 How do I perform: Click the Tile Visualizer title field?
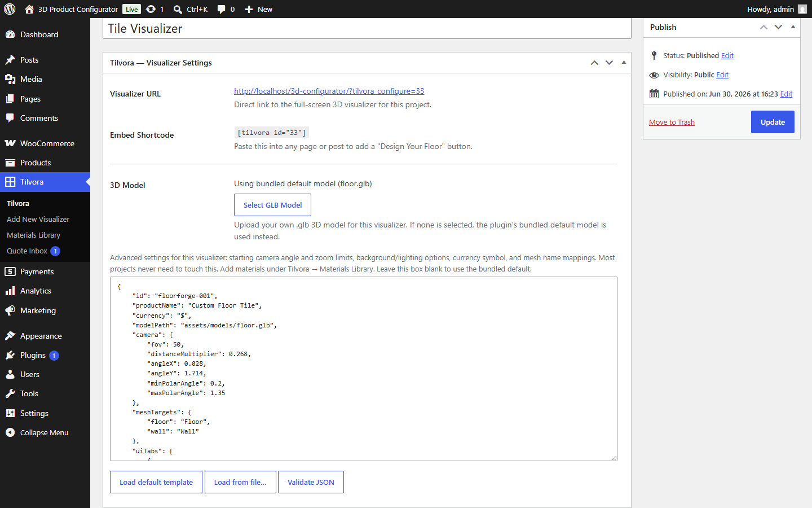click(367, 28)
